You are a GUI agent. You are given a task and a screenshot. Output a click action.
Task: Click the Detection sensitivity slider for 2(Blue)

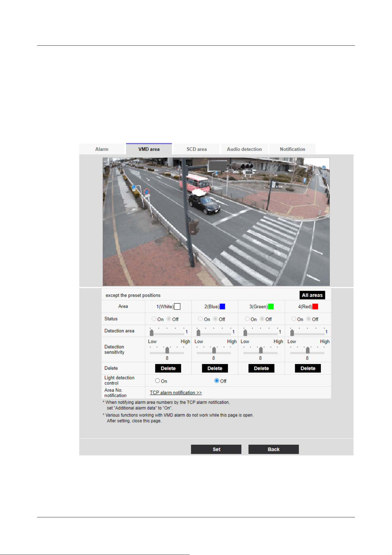[x=214, y=351]
